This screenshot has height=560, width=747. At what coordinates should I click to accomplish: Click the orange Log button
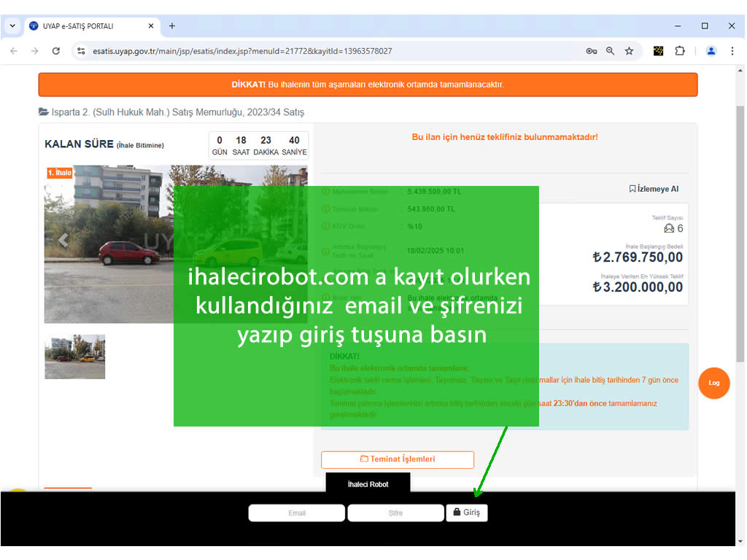(713, 383)
